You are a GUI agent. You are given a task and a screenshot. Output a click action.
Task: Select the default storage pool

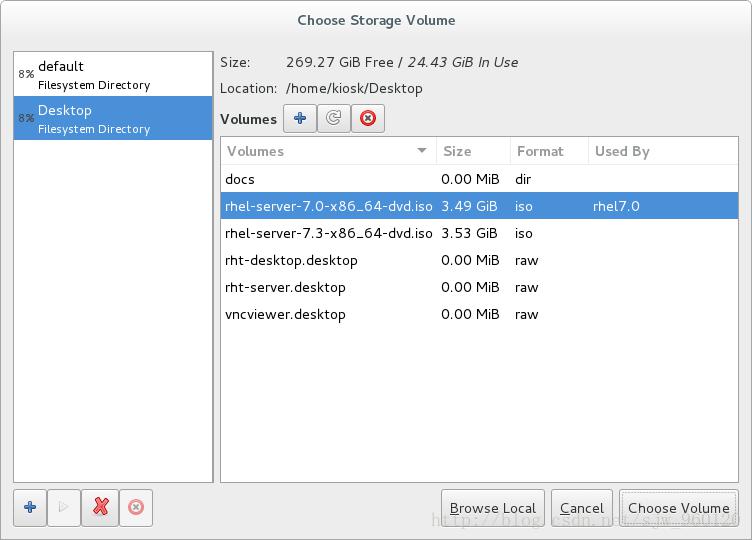coord(112,75)
